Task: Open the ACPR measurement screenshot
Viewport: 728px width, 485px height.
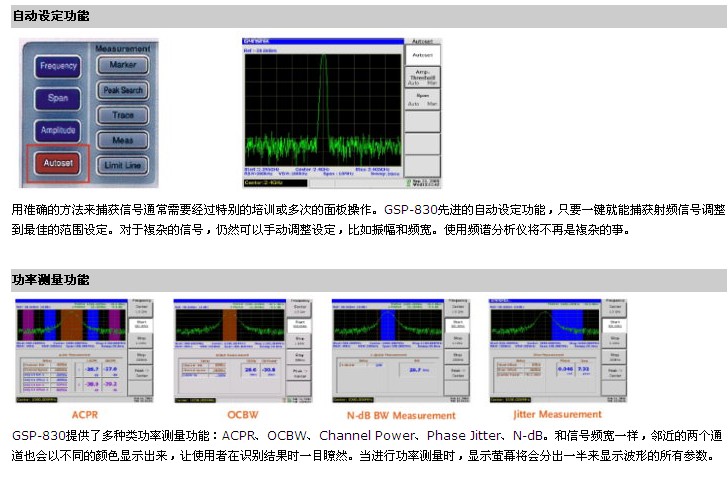Action: tap(84, 351)
